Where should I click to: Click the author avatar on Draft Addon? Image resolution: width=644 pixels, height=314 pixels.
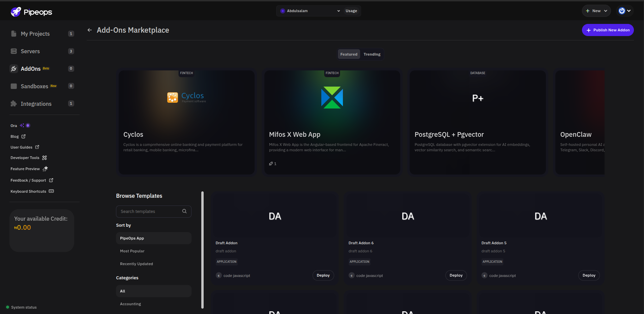pos(219,275)
